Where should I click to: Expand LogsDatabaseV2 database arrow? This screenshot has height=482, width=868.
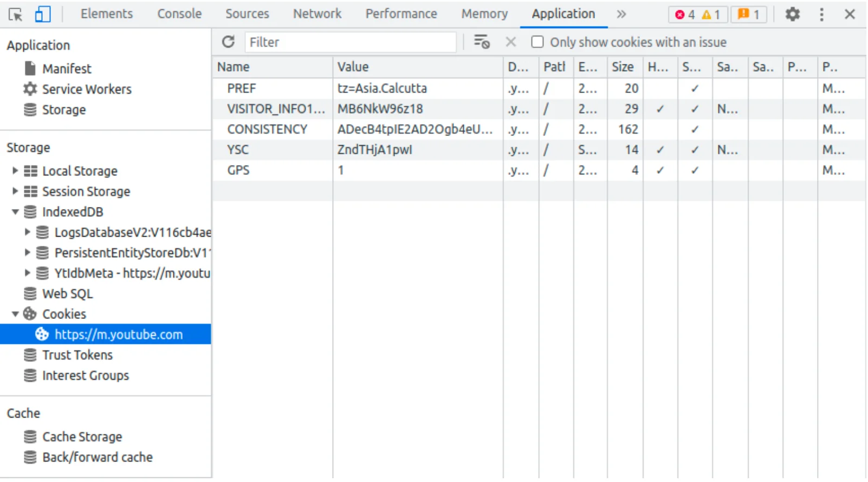pos(27,232)
